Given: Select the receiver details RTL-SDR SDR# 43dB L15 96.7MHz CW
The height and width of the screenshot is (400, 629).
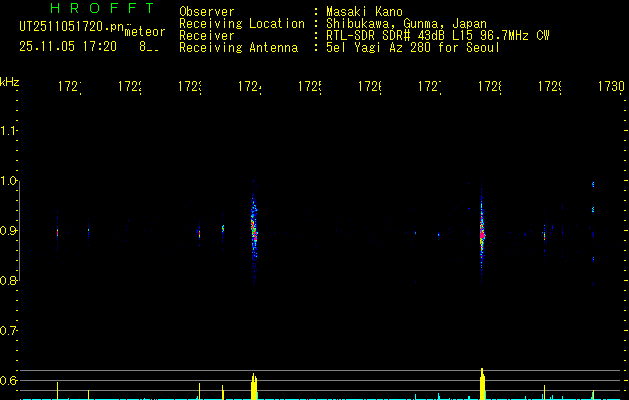Looking at the screenshot, I should click(x=438, y=36).
